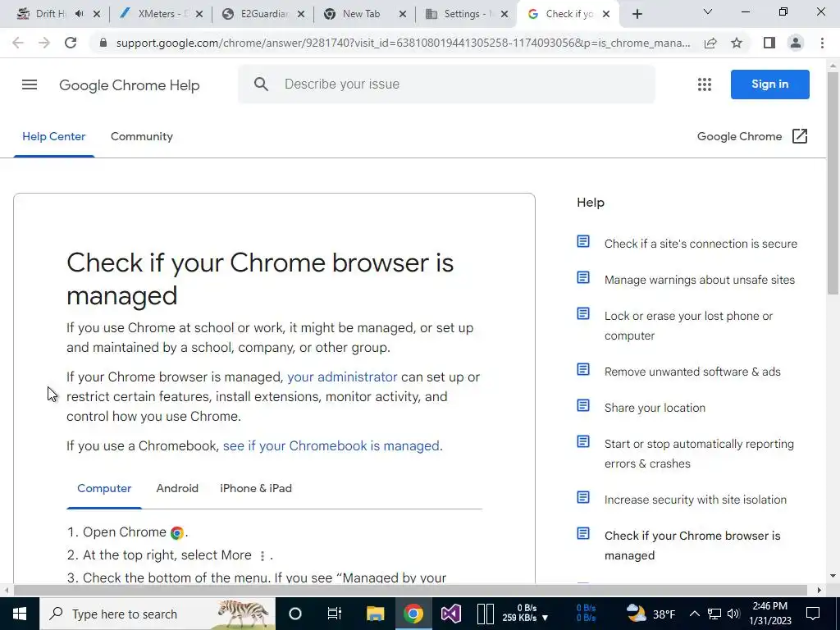
Task: Click the horizontal scrollbar right arrow
Action: 819,591
